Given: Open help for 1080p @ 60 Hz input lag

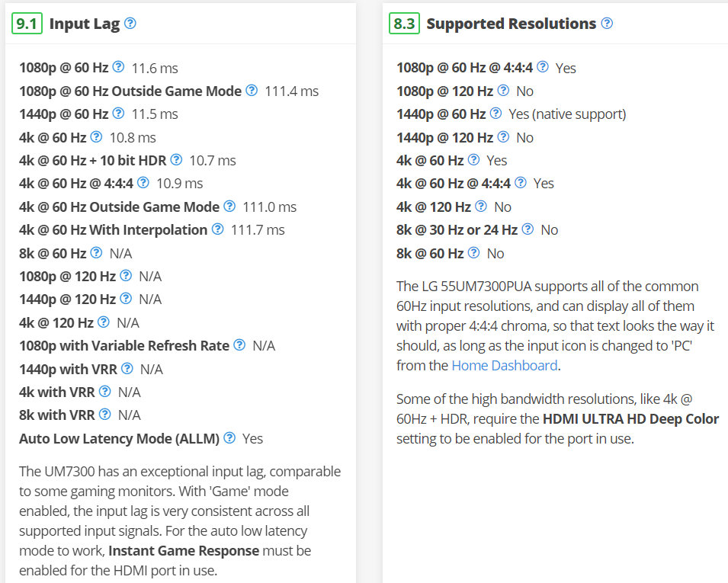Looking at the screenshot, I should pyautogui.click(x=118, y=67).
